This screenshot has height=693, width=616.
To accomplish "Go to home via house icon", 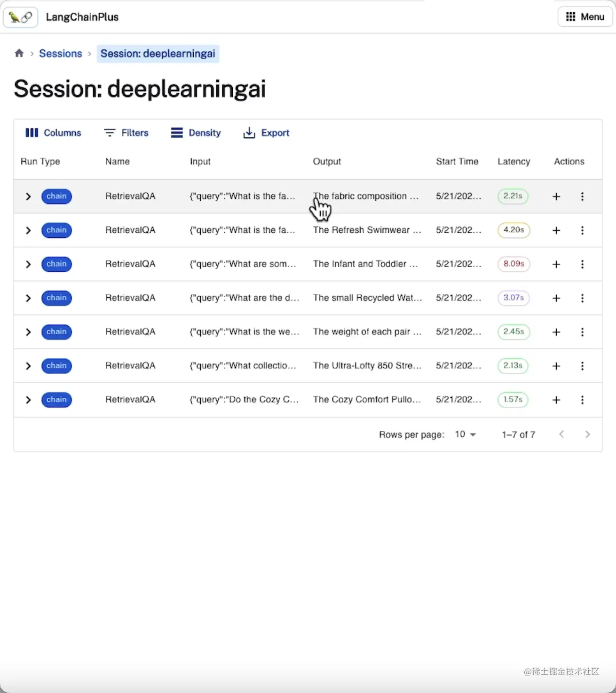I will (19, 53).
